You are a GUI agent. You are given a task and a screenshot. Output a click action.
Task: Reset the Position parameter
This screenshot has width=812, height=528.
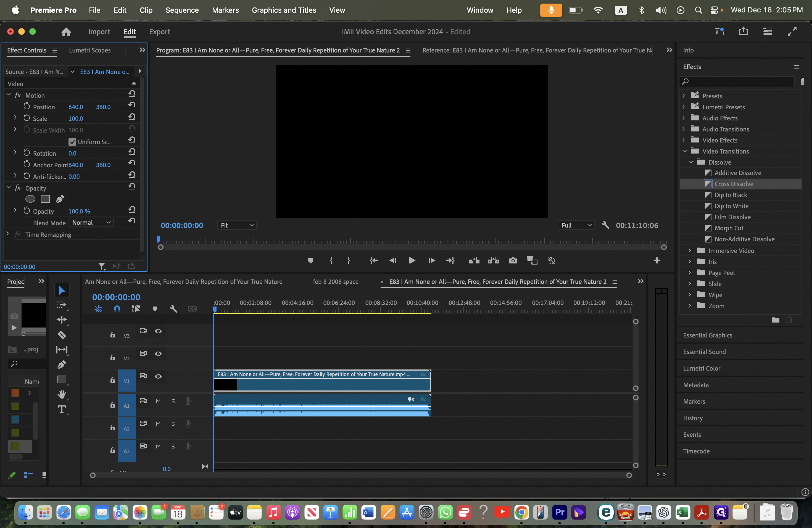coord(132,105)
